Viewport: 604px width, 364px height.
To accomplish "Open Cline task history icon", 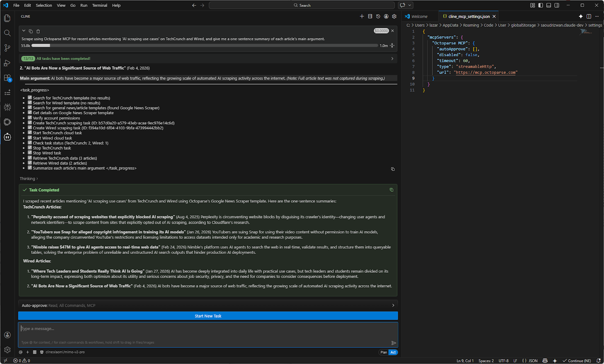I will (x=378, y=16).
